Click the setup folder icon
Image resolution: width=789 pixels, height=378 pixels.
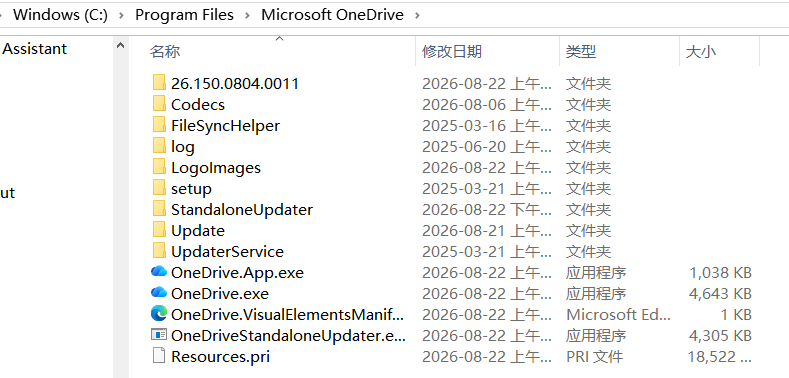pyautogui.click(x=159, y=188)
